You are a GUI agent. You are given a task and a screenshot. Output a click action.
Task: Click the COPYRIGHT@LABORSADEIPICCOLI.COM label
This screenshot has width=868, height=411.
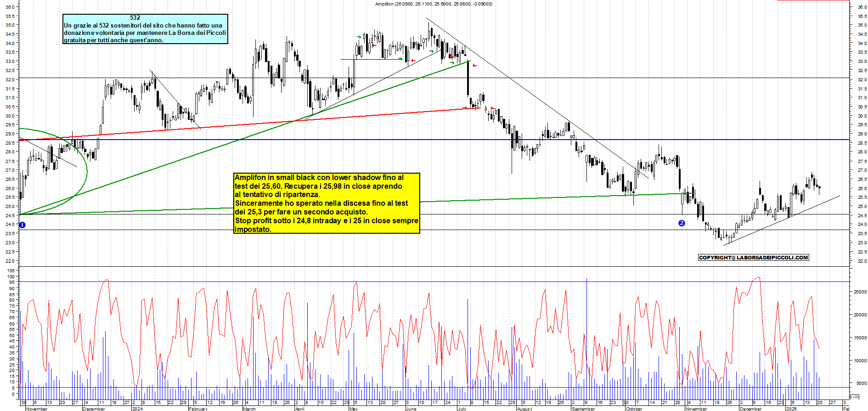[x=753, y=258]
